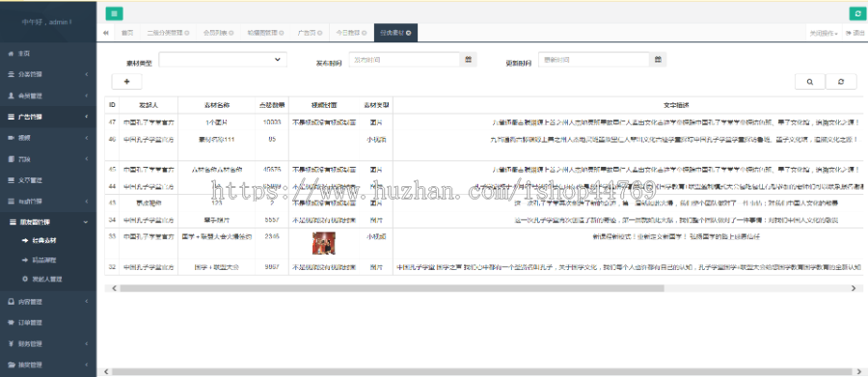Toggle the sidebar with the green hamburger button
The height and width of the screenshot is (377, 868).
(x=114, y=13)
